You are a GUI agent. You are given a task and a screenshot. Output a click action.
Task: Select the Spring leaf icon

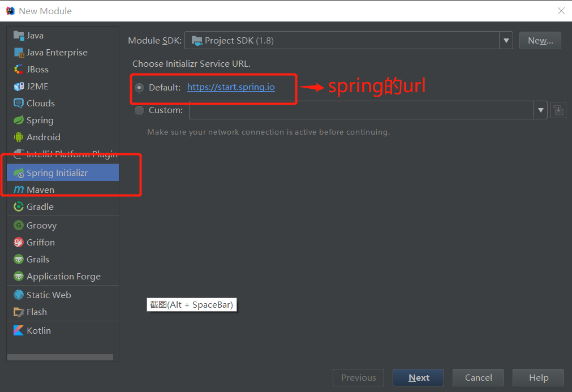(19, 120)
